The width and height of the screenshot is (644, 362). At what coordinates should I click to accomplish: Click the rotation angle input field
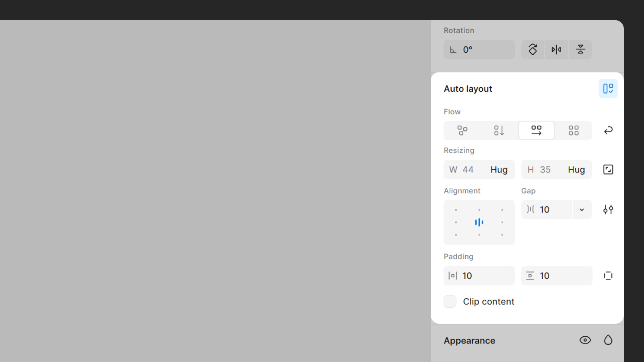479,49
